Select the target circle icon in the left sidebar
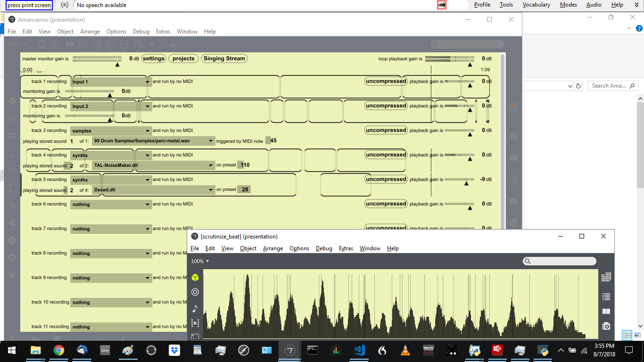 (196, 292)
